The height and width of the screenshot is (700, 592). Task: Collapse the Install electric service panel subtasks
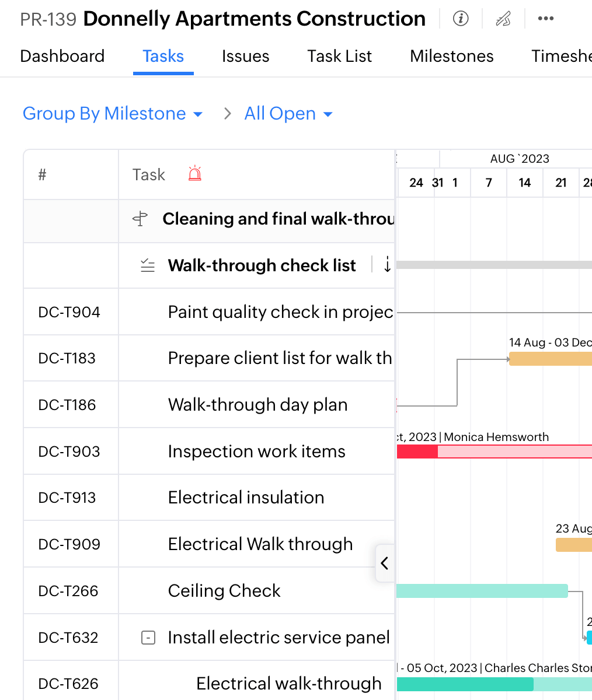pos(148,638)
